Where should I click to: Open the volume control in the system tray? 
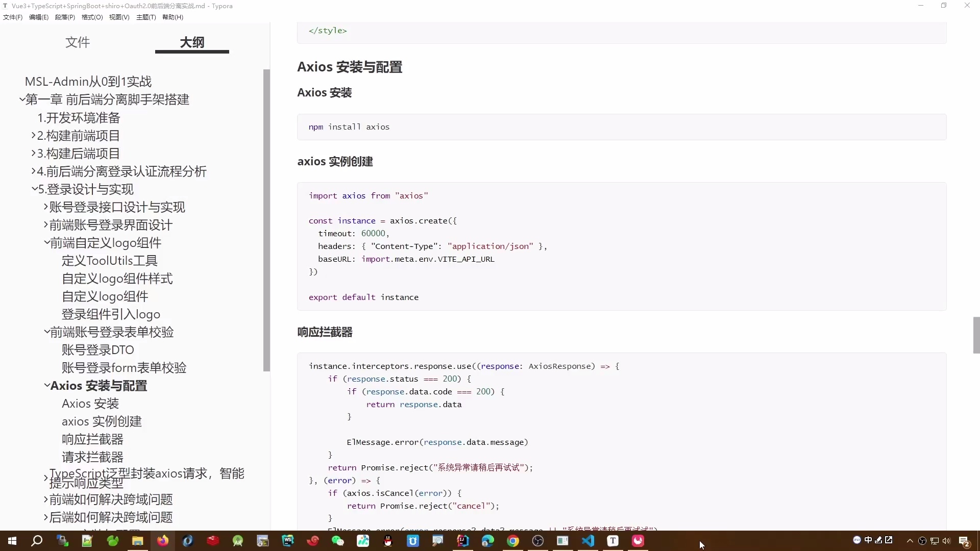pos(946,540)
